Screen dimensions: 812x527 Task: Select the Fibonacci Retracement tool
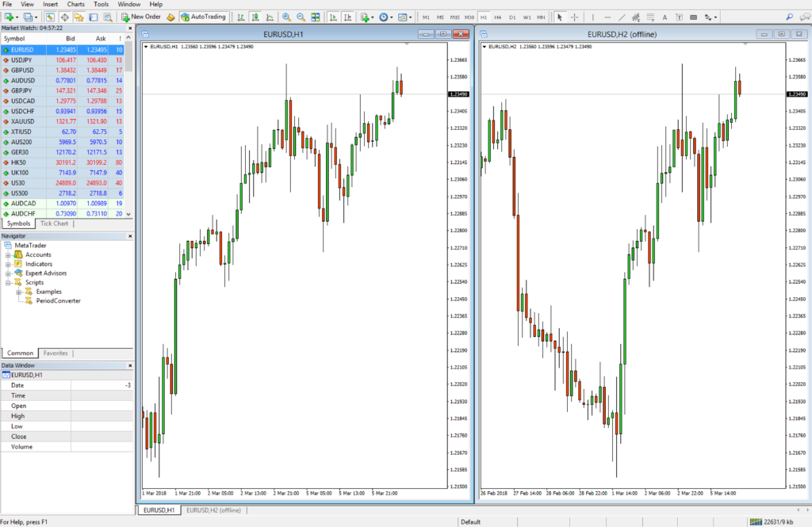pyautogui.click(x=650, y=17)
